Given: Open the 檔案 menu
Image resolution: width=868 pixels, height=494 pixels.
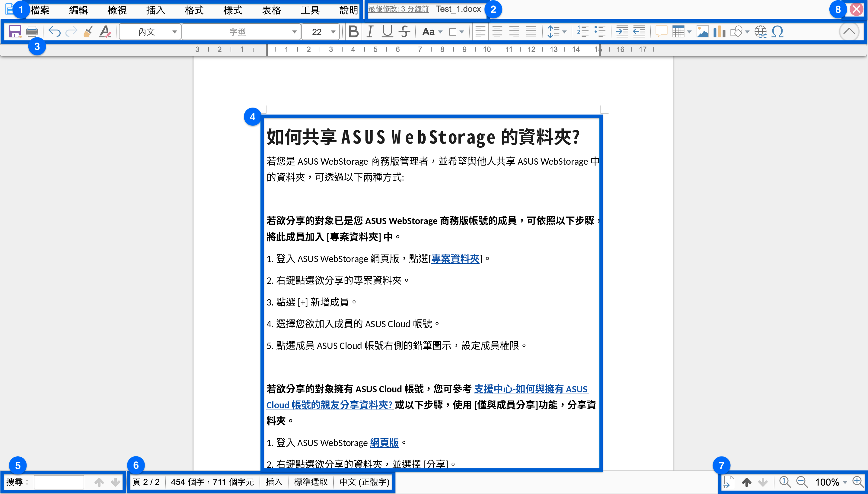Looking at the screenshot, I should click(40, 10).
